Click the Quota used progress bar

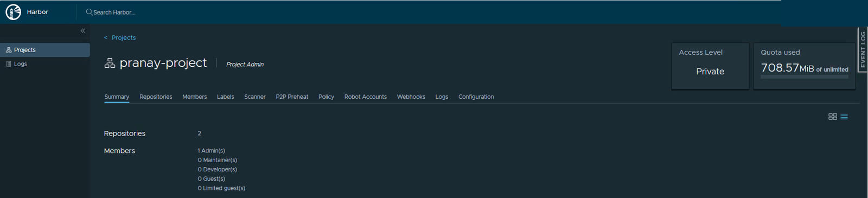pyautogui.click(x=804, y=77)
